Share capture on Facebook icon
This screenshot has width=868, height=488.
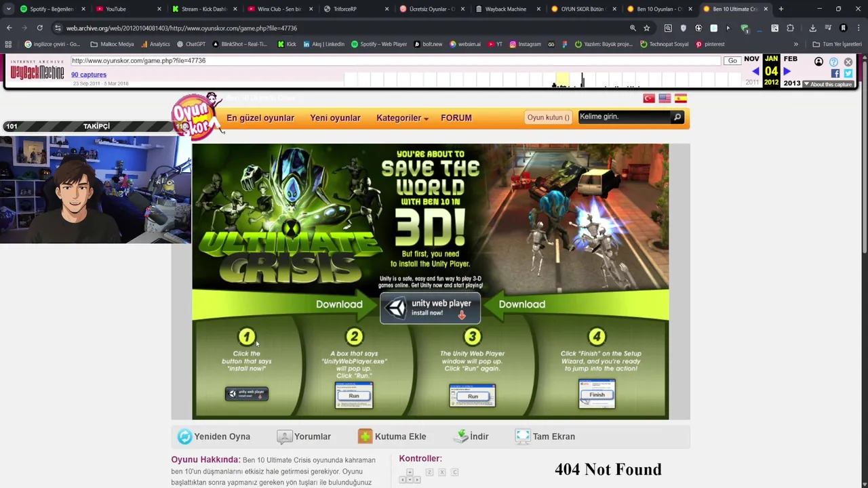835,73
